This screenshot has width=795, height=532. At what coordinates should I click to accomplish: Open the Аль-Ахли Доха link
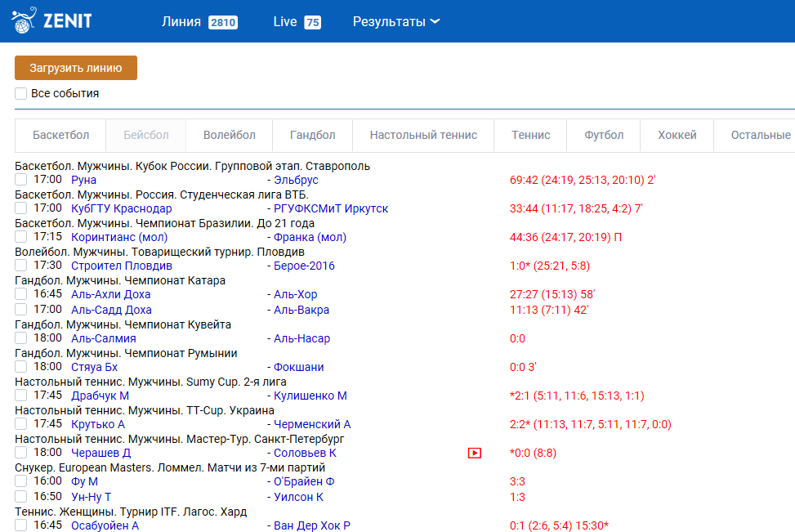pos(110,295)
